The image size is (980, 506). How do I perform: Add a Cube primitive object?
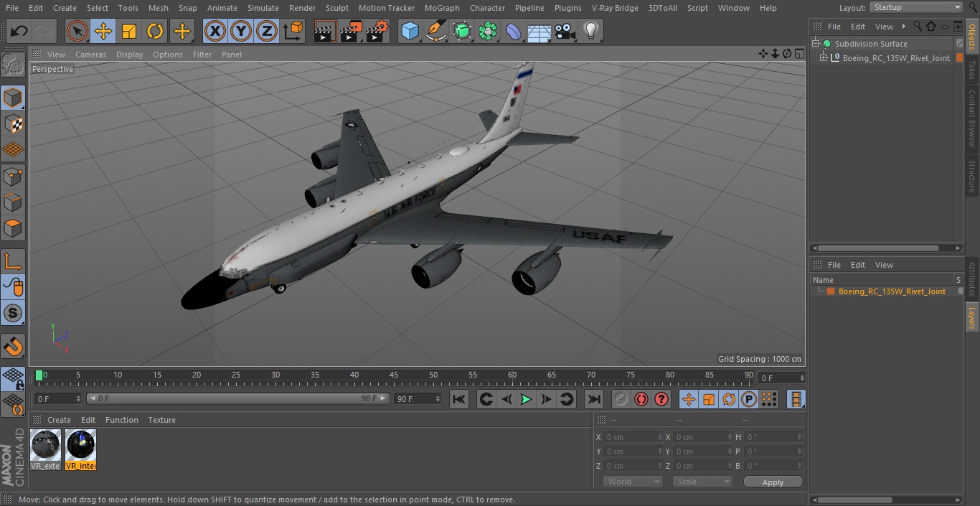[410, 31]
